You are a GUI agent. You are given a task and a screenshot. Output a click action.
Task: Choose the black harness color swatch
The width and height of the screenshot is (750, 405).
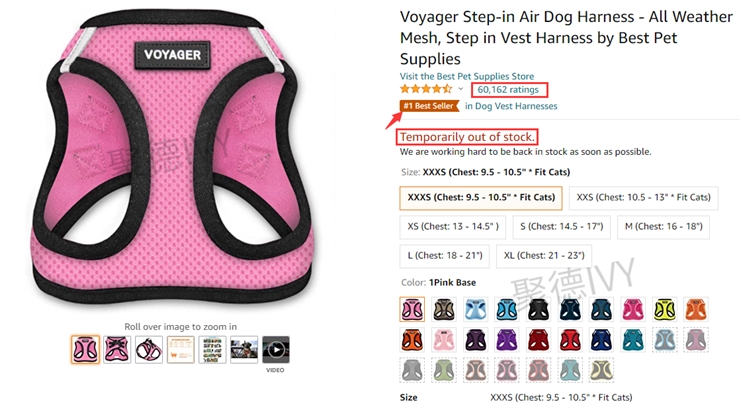click(539, 309)
